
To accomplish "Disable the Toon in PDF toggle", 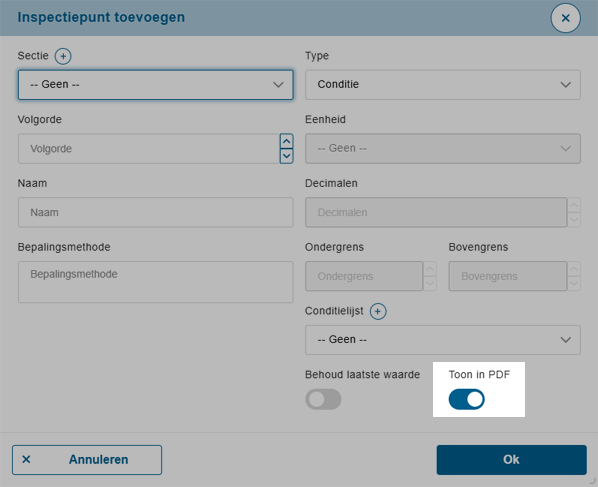I will (466, 399).
